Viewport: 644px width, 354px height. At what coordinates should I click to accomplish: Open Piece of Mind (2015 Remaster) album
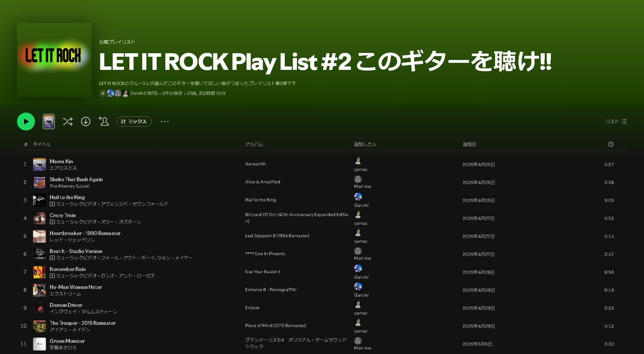pos(276,326)
